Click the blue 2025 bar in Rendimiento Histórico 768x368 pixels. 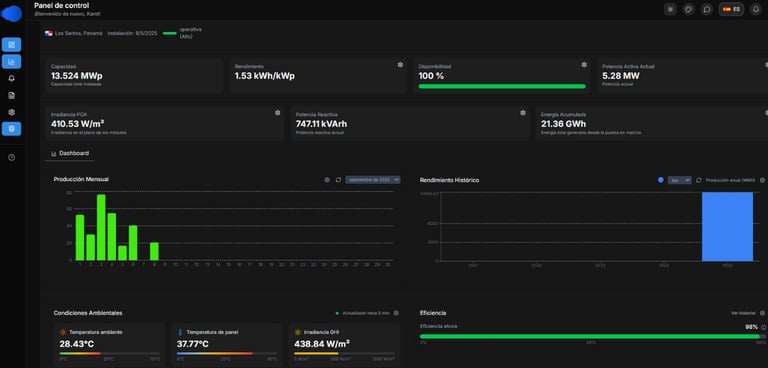pos(727,226)
